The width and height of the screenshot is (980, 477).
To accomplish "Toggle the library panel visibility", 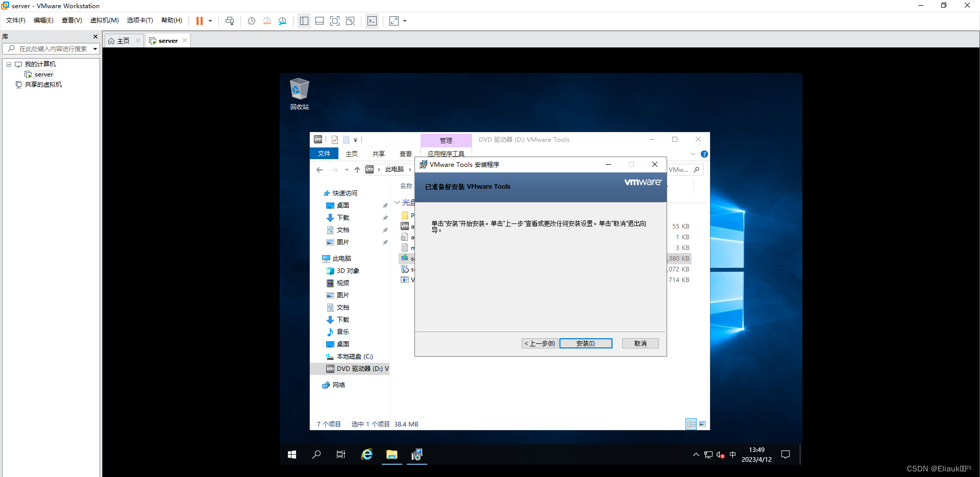I will tap(304, 21).
